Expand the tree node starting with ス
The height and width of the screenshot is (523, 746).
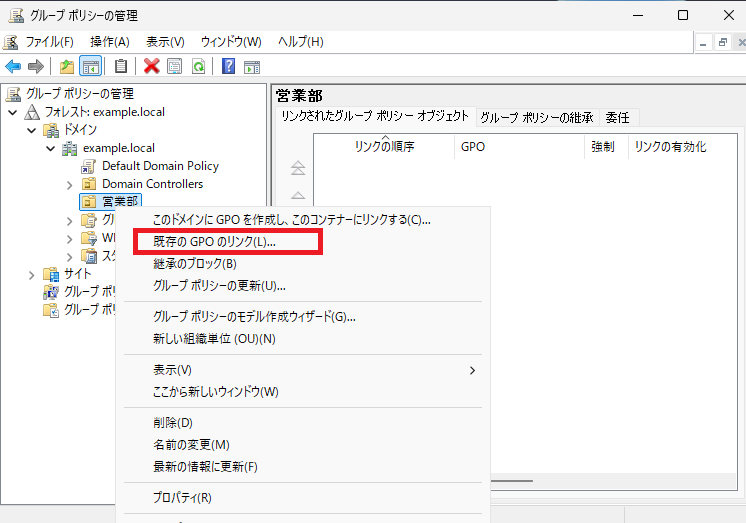point(70,257)
